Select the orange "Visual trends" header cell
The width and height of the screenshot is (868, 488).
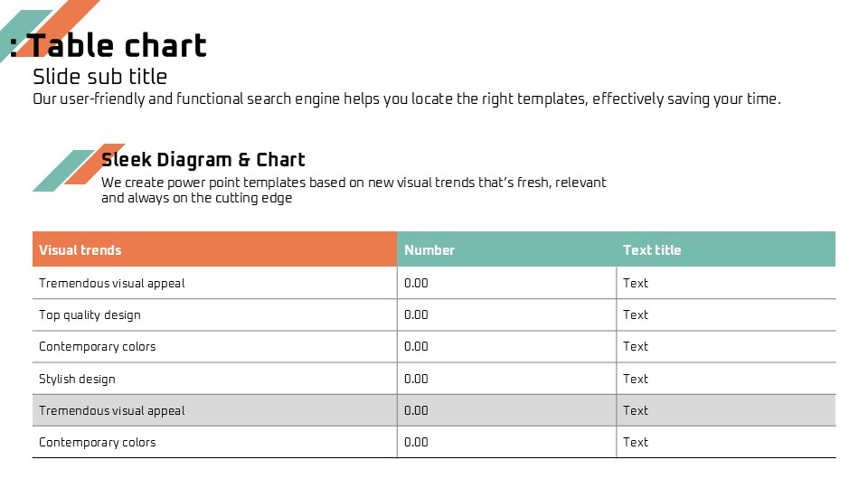(x=214, y=249)
